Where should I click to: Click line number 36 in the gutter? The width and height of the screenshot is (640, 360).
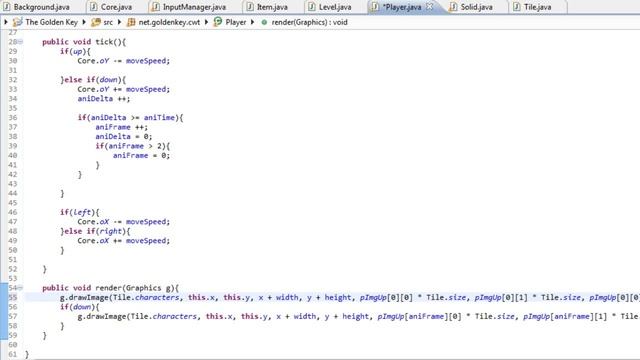point(13,118)
